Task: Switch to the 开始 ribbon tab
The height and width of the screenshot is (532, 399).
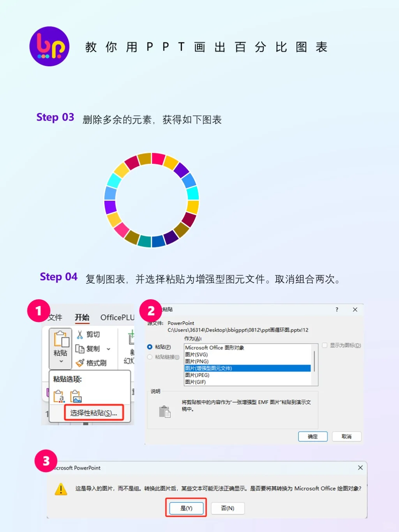Action: click(x=82, y=318)
